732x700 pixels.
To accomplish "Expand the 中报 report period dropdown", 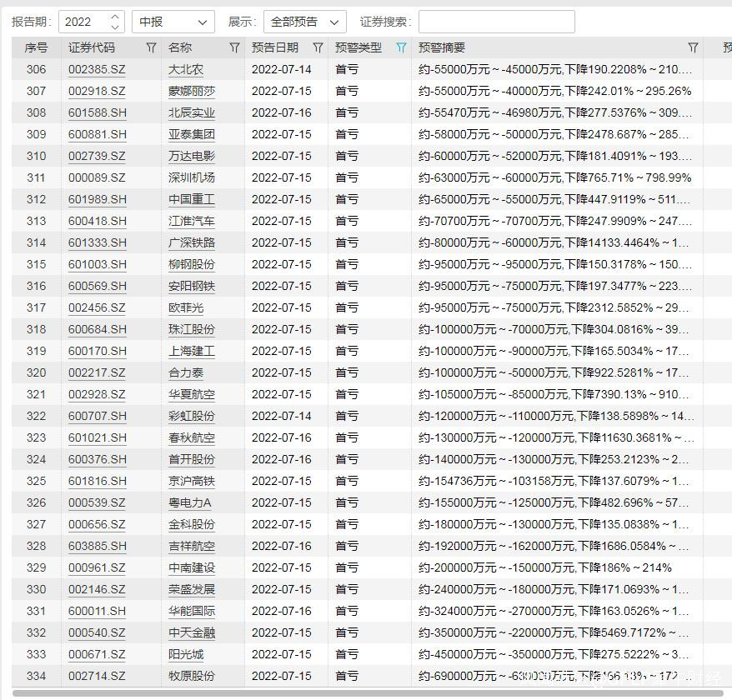I will (x=173, y=22).
